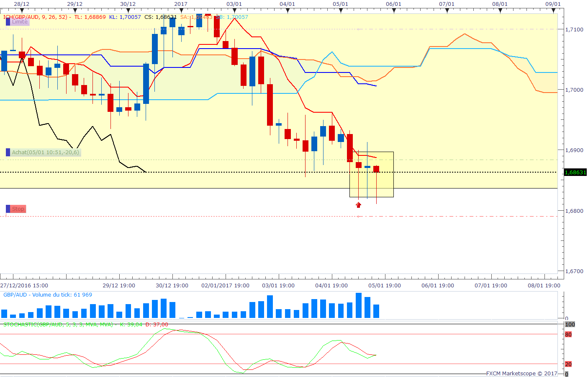This screenshot has height=377, width=588.
Task: Click the Achat position handle icon
Action: click(x=8, y=152)
